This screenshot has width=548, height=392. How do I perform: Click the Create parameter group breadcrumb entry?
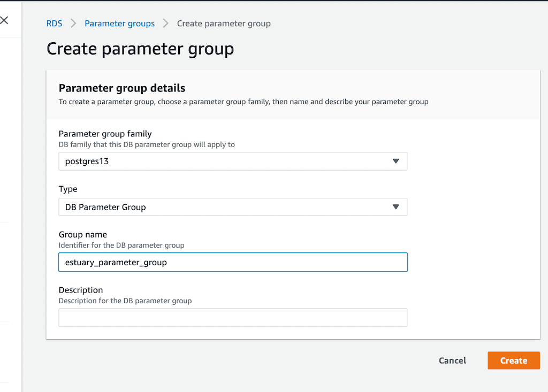pos(224,23)
